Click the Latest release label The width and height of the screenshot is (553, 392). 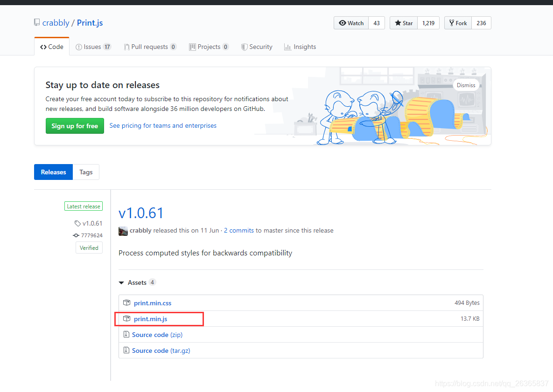pos(84,206)
